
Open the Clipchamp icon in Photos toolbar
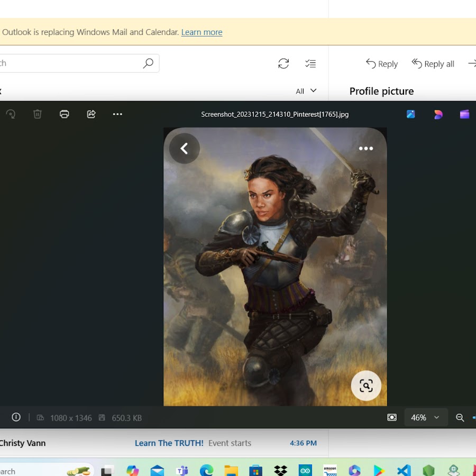click(x=464, y=114)
